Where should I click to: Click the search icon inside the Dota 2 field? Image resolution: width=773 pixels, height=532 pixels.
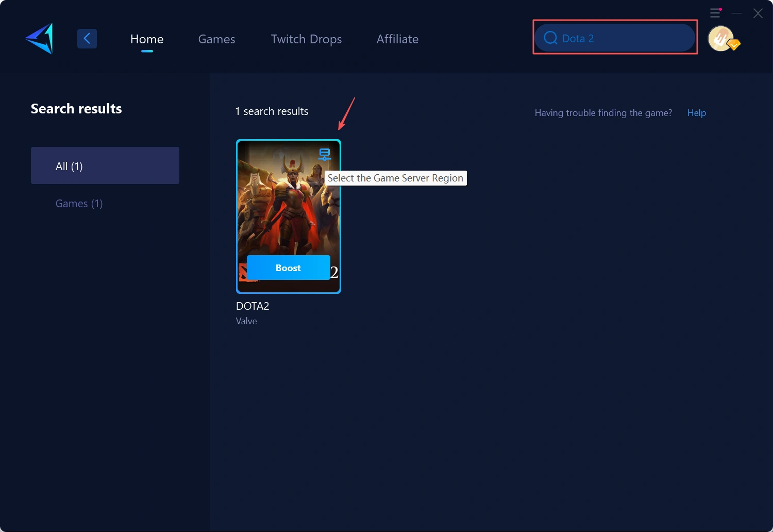click(x=550, y=38)
